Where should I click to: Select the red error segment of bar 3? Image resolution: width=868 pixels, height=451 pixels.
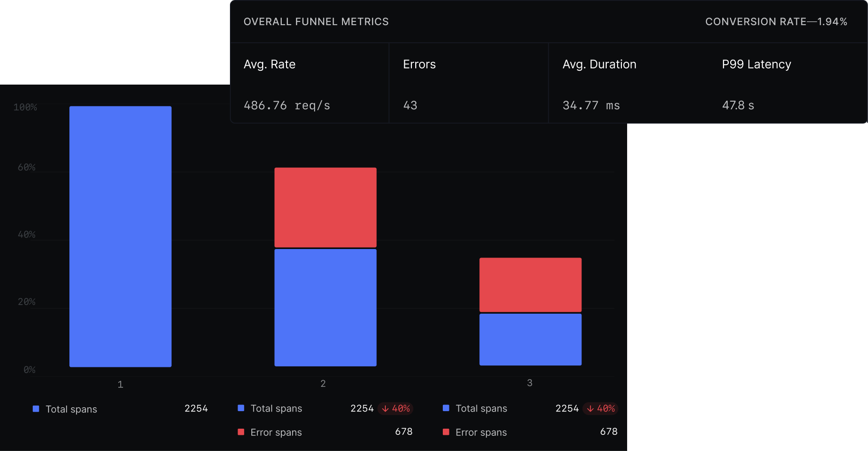(530, 285)
